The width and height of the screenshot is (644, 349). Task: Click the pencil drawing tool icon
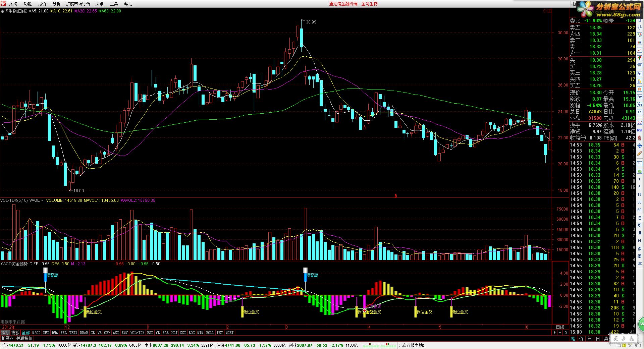(640, 153)
